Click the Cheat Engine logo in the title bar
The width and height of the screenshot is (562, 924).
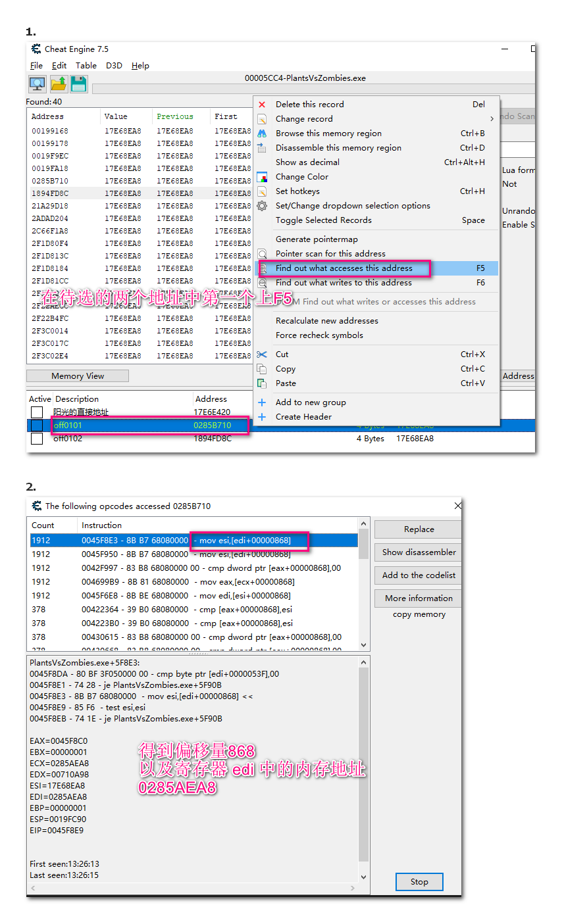point(36,49)
